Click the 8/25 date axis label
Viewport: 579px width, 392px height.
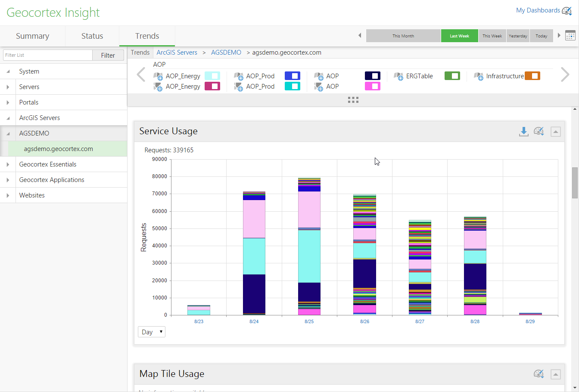309,321
